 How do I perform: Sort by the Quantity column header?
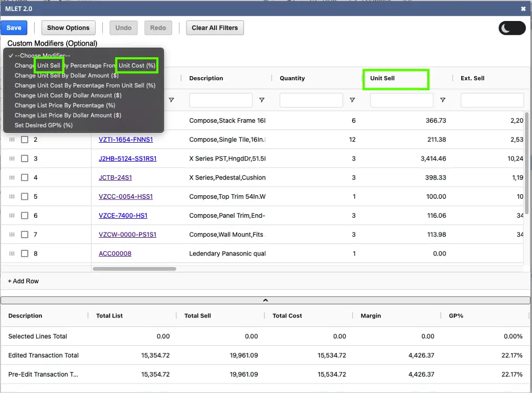(x=292, y=78)
